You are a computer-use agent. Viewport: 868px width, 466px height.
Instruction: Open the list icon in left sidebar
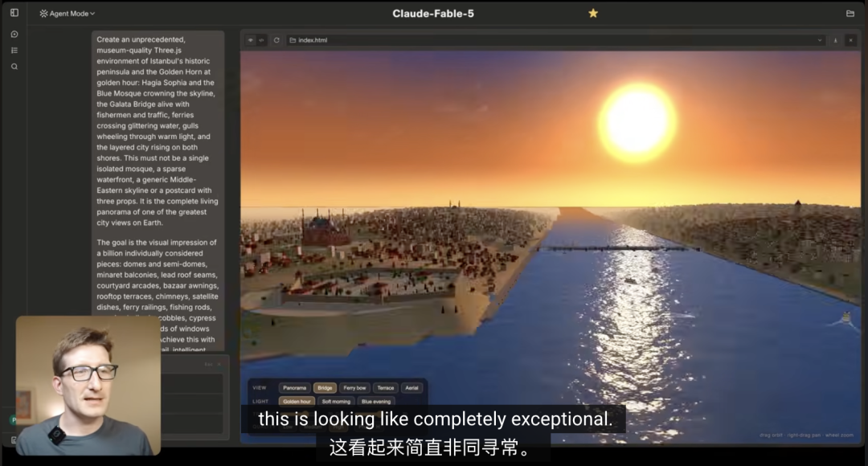(14, 51)
